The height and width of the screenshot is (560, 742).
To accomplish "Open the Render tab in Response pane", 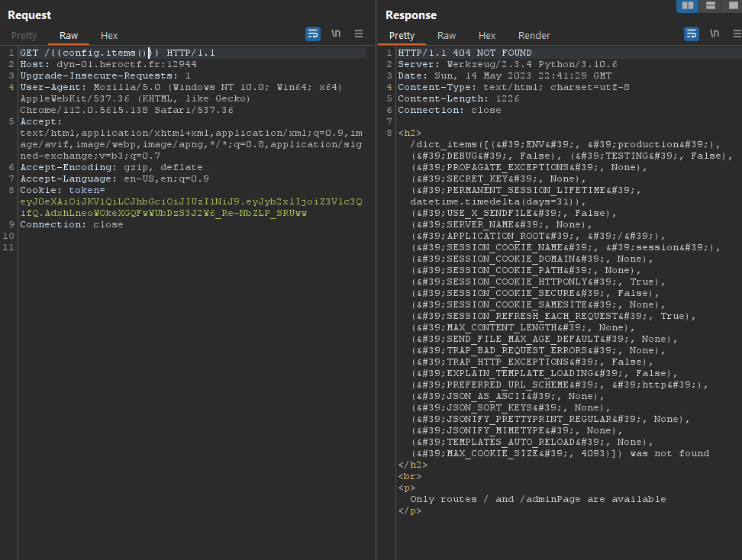I will [534, 35].
